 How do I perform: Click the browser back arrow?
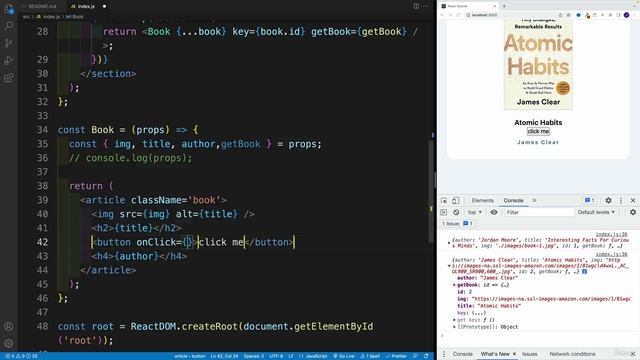[442, 15]
